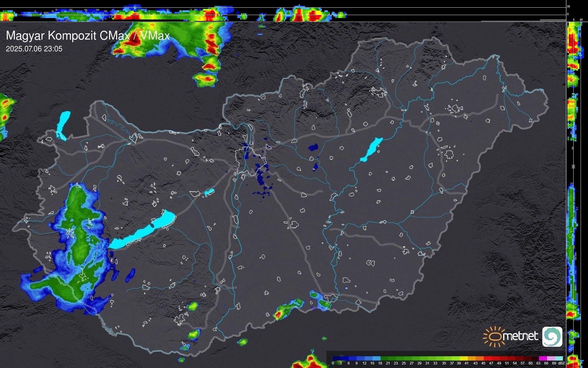The image size is (588, 368).
Task: Click the darkest blue swatch at 0 dBZ
Action: pyautogui.click(x=336, y=359)
